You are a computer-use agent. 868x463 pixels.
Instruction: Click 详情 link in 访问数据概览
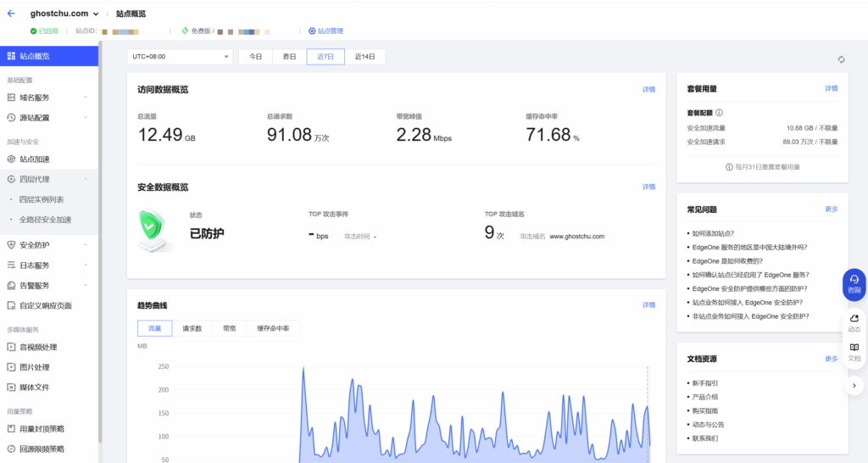point(648,89)
